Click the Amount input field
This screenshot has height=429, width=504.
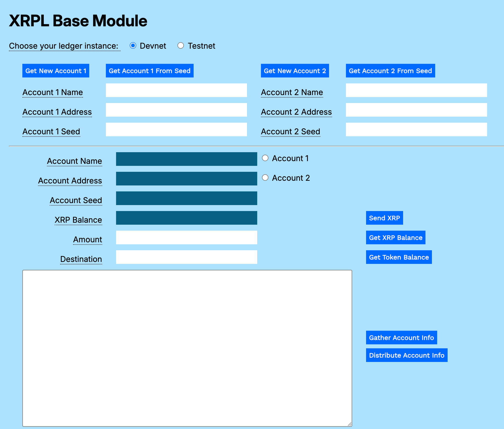(x=186, y=238)
